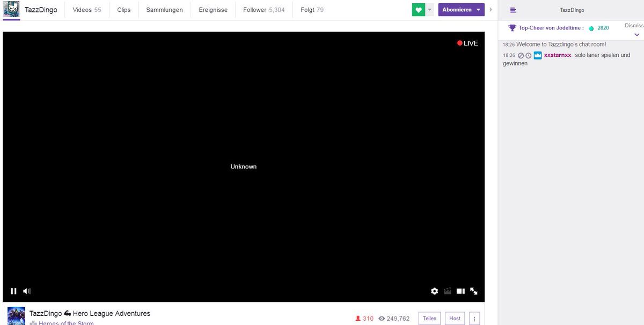Switch to the Clips tab
The image size is (644, 325).
coord(124,10)
